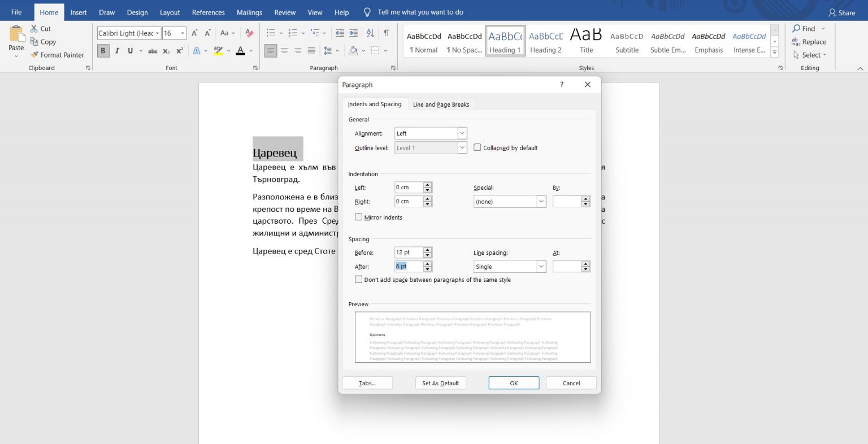Screen dimensions: 868x444
Task: Click the Bullets list icon
Action: click(271, 33)
